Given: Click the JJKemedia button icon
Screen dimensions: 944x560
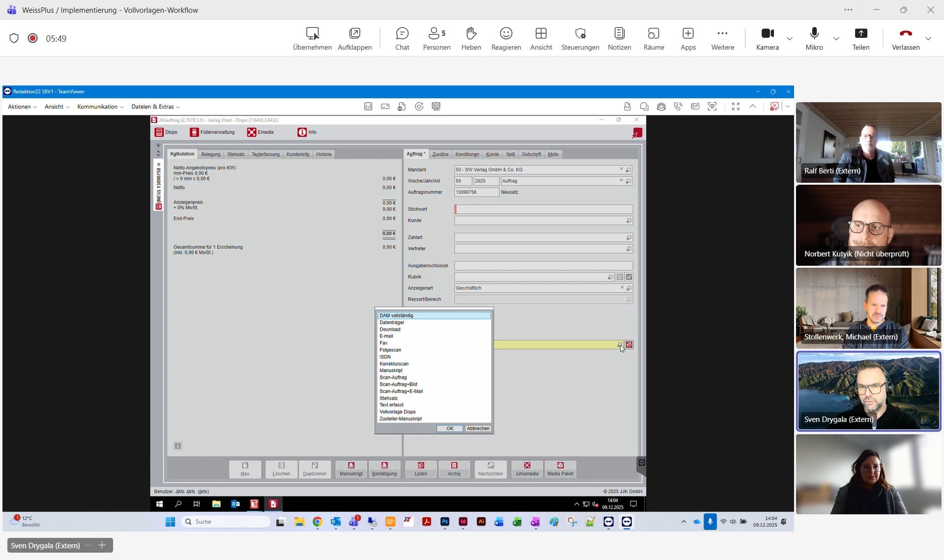Looking at the screenshot, I should [x=527, y=469].
